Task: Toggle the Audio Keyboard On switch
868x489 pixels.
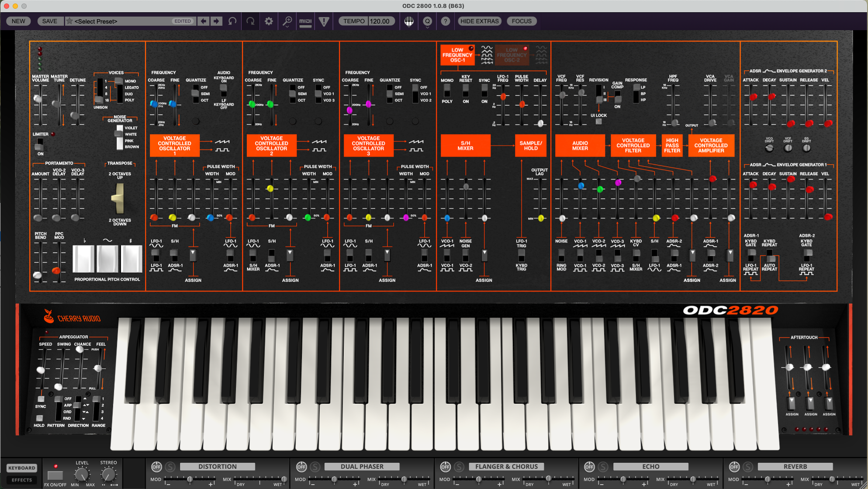Action: (223, 90)
